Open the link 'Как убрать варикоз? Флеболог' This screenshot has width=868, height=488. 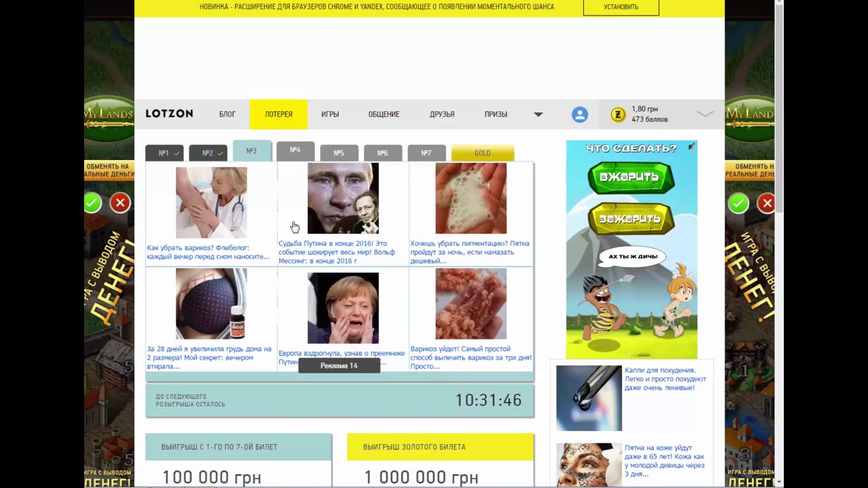[208, 252]
